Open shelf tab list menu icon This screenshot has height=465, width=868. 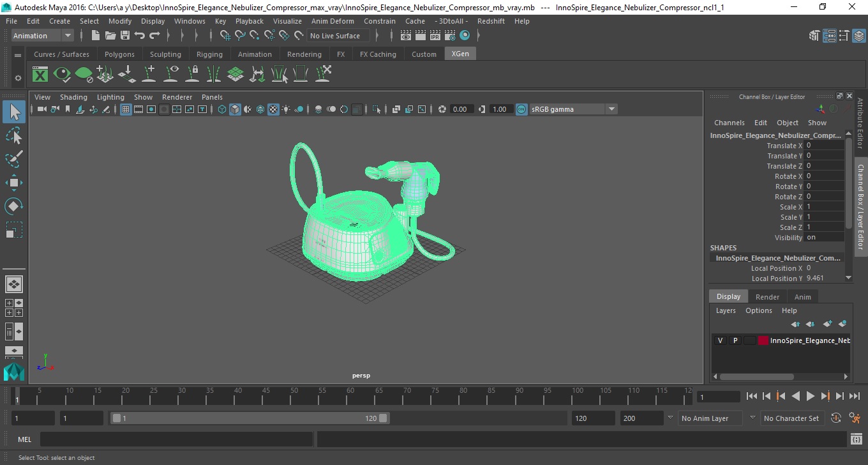tap(18, 55)
